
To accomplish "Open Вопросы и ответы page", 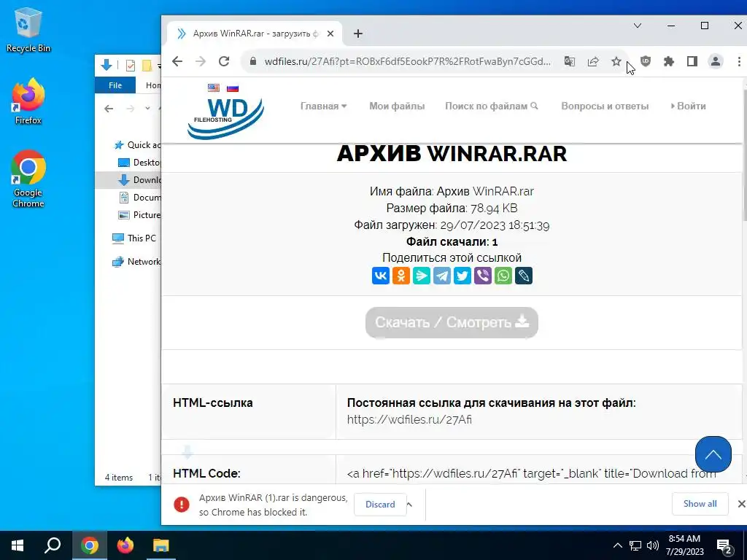I will (x=605, y=106).
